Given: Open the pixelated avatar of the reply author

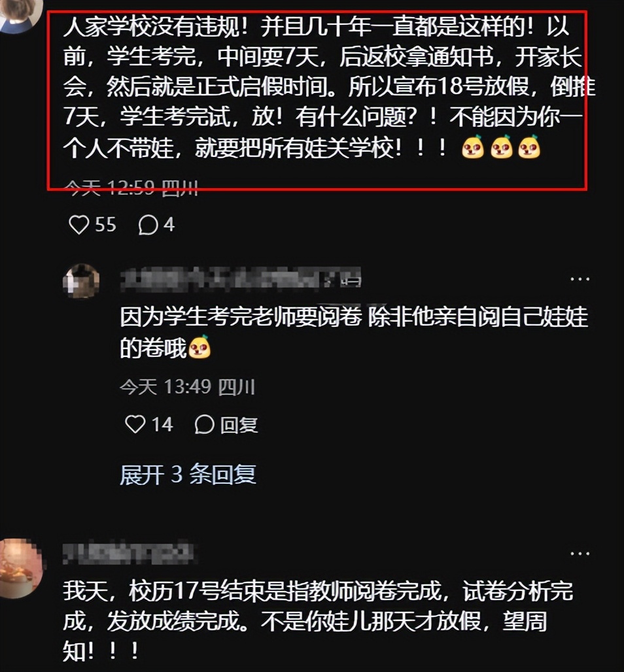Looking at the screenshot, I should point(81,281).
